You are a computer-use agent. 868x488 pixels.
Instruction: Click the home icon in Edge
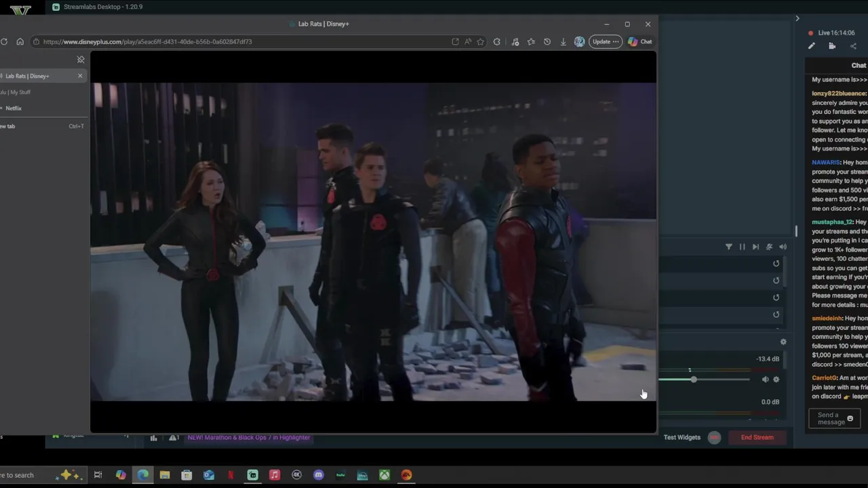tap(20, 41)
